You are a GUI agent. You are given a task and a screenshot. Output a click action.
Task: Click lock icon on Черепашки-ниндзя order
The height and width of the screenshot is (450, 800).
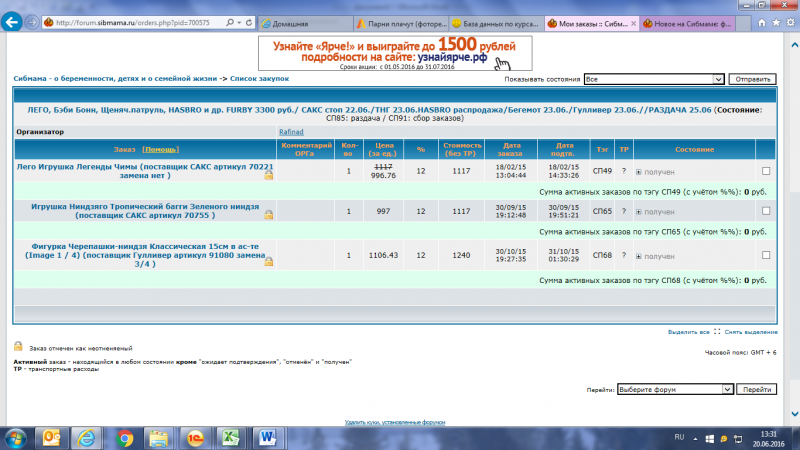(x=268, y=261)
